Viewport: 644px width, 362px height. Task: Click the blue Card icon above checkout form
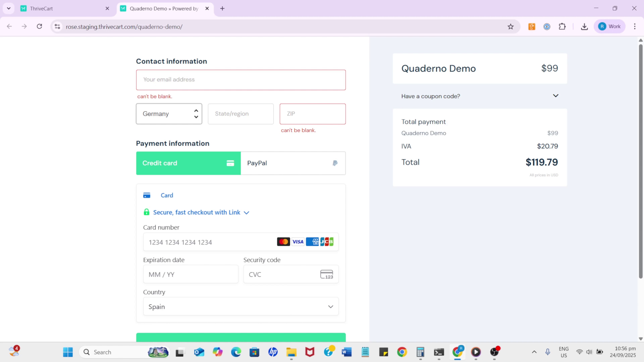(147, 195)
